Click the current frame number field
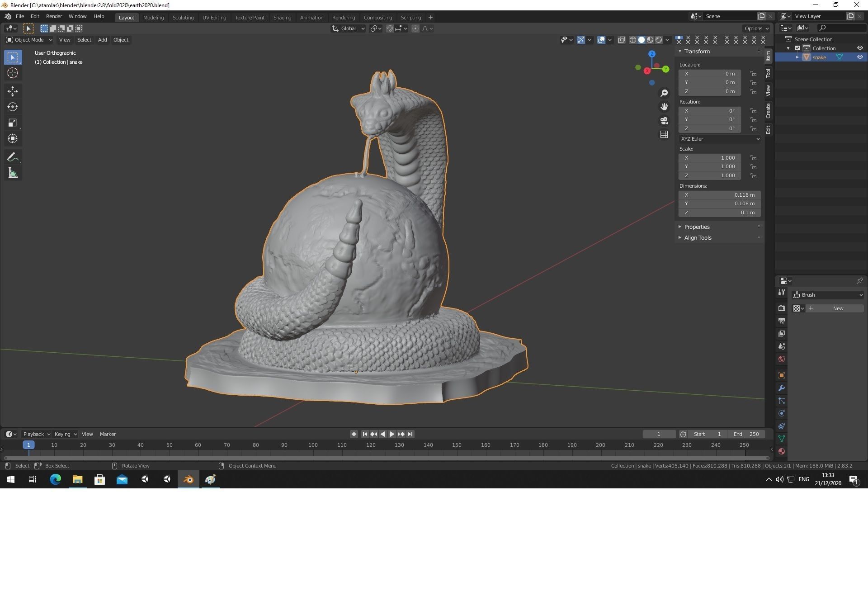 (x=659, y=434)
